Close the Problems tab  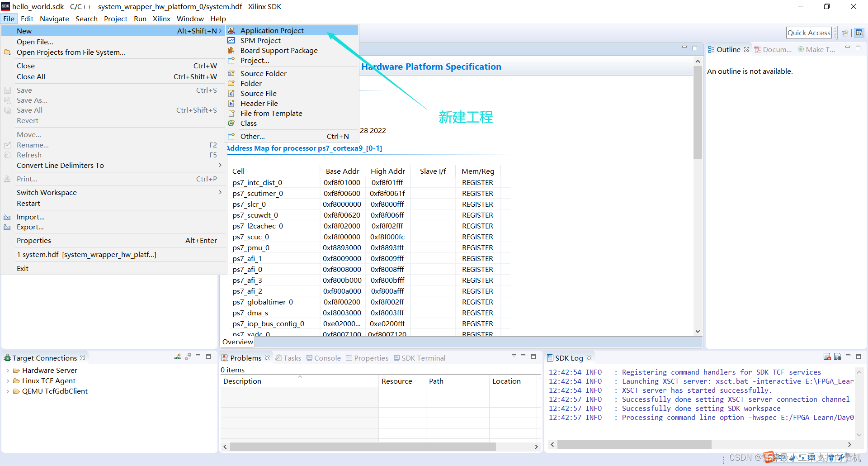tap(267, 358)
